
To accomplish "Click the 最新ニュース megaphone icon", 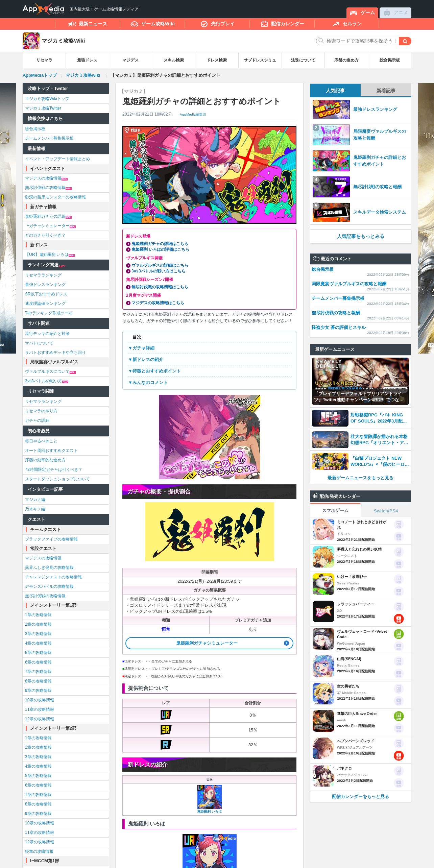I will 72,24.
